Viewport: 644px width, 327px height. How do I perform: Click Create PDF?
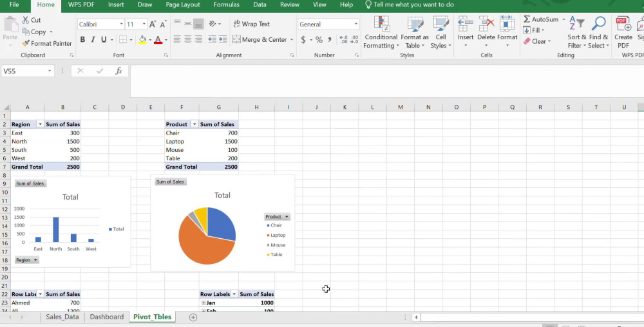coord(623,32)
